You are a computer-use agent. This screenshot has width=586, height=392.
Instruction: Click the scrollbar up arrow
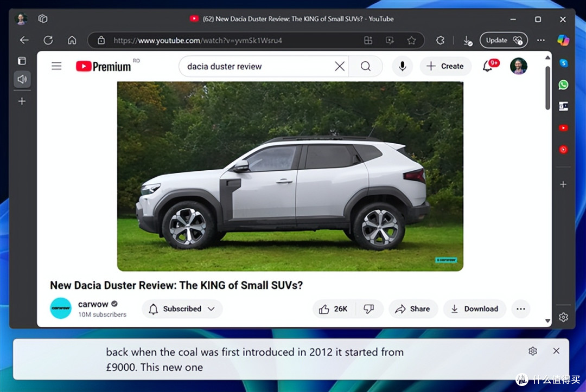[x=547, y=57]
